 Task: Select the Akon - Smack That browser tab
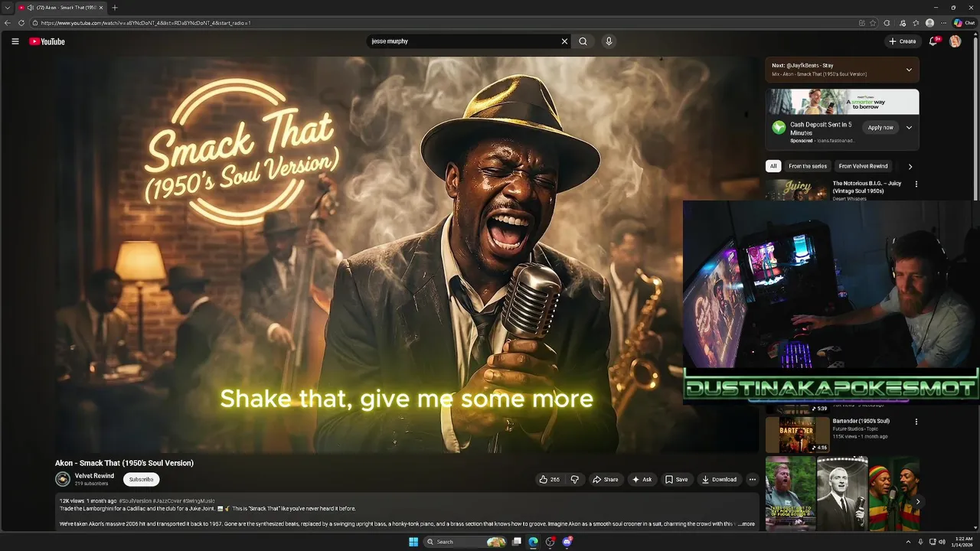click(61, 8)
